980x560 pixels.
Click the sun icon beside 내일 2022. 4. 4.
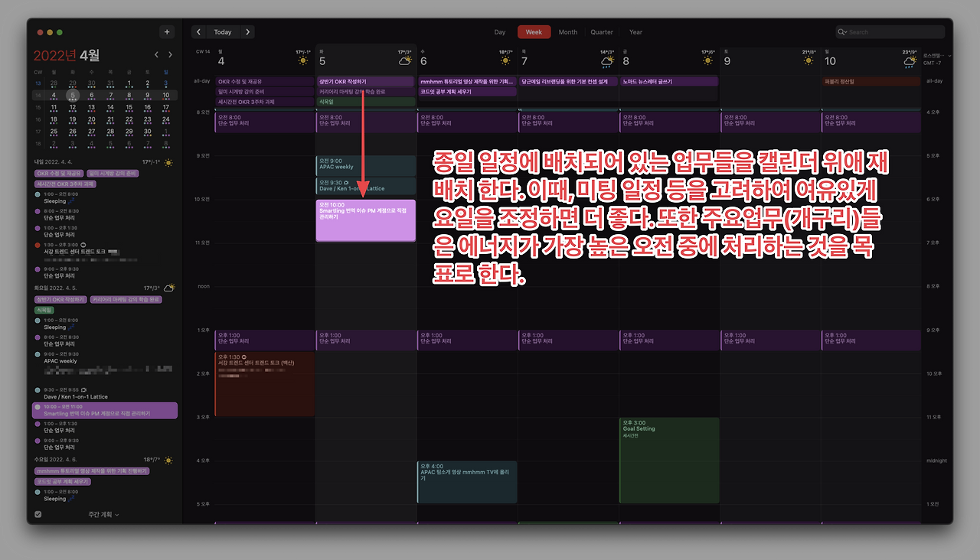pos(168,162)
